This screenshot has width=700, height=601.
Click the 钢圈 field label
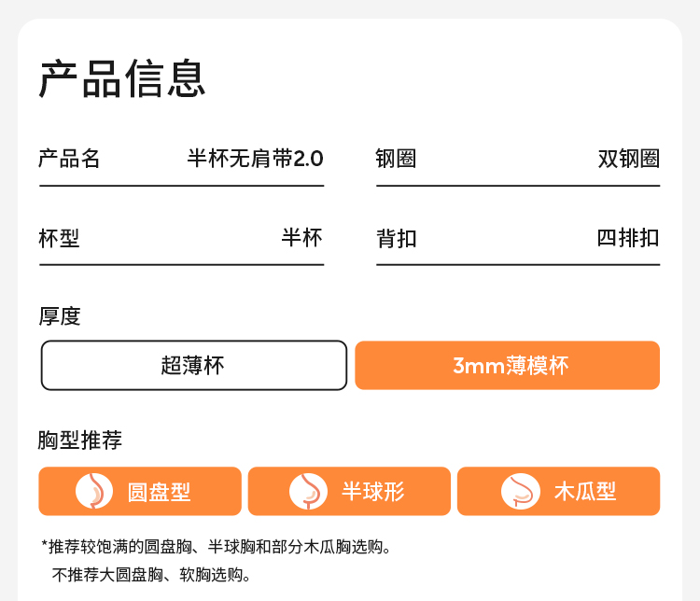(396, 159)
